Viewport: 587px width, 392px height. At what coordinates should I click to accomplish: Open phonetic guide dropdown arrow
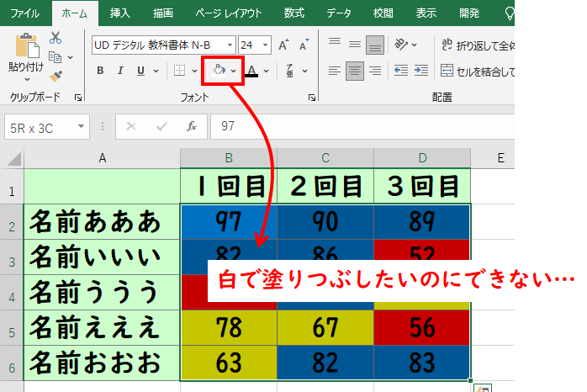(x=304, y=71)
